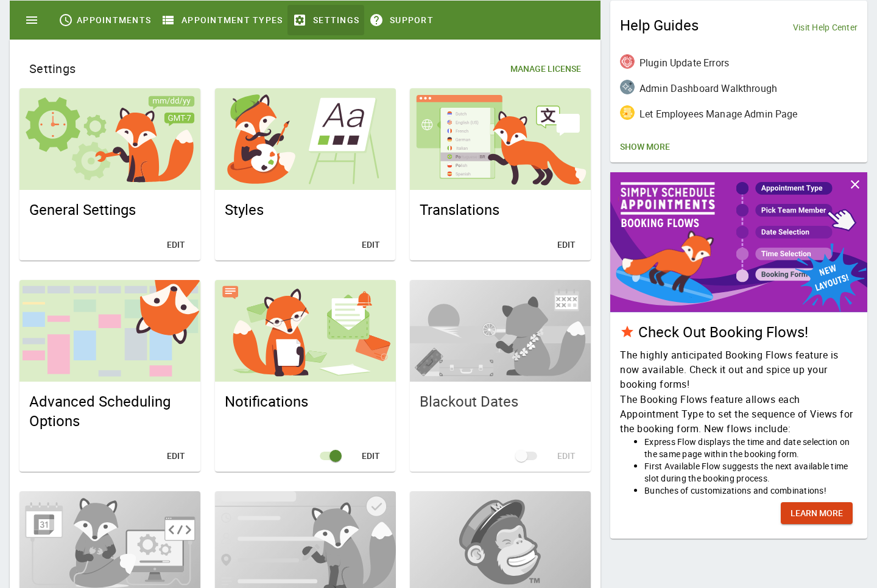Screen dimensions: 877x588
Task: Close the Booking Flows promo banner
Action: [x=855, y=184]
